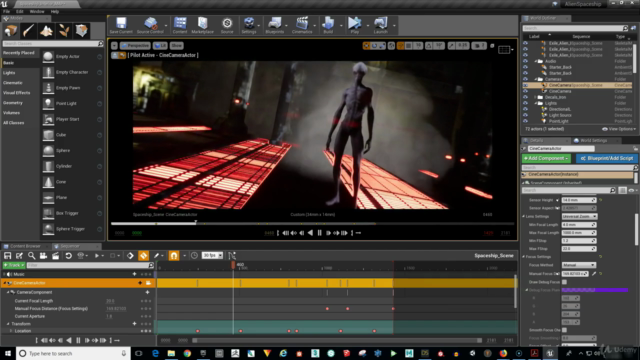640x360 pixels.
Task: Toggle visibility eye of Light Source
Action: pos(525,115)
